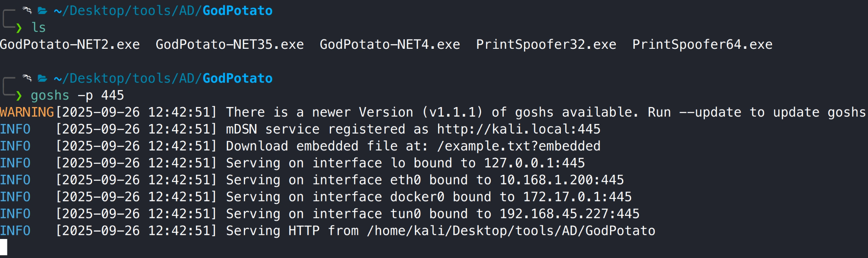This screenshot has height=258, width=868.
Task: Click the eth0 address 10.168.1.200:445
Action: click(562, 180)
